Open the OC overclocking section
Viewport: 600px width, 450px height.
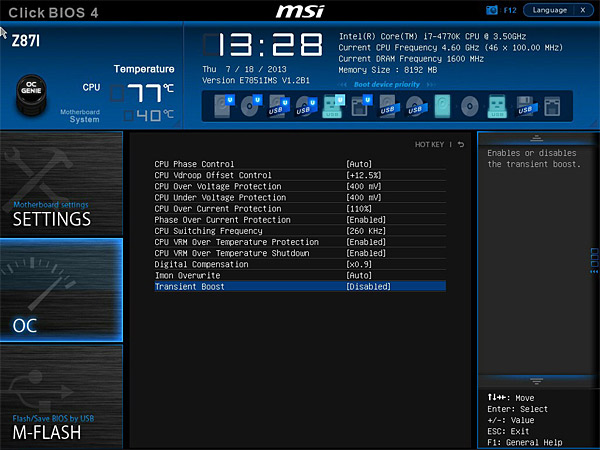click(61, 290)
